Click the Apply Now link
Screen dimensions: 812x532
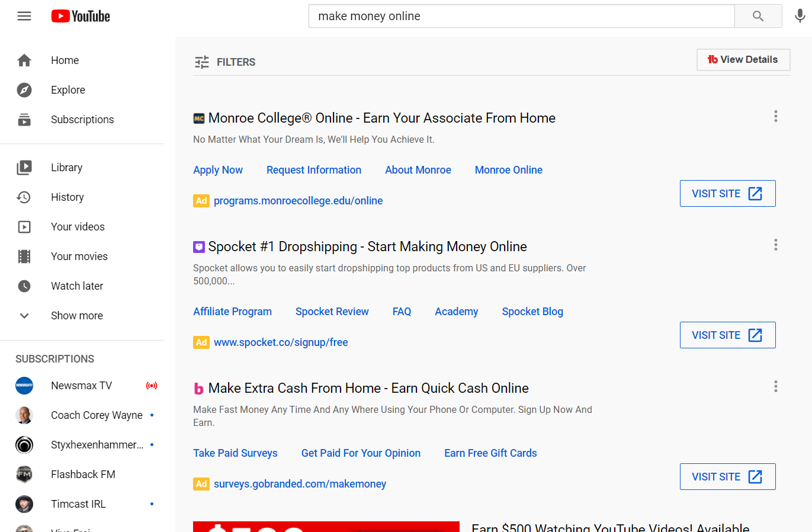pos(218,170)
